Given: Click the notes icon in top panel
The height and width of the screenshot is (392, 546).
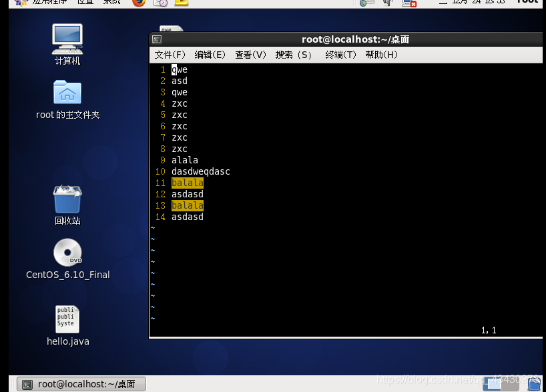Looking at the screenshot, I should [x=182, y=3].
